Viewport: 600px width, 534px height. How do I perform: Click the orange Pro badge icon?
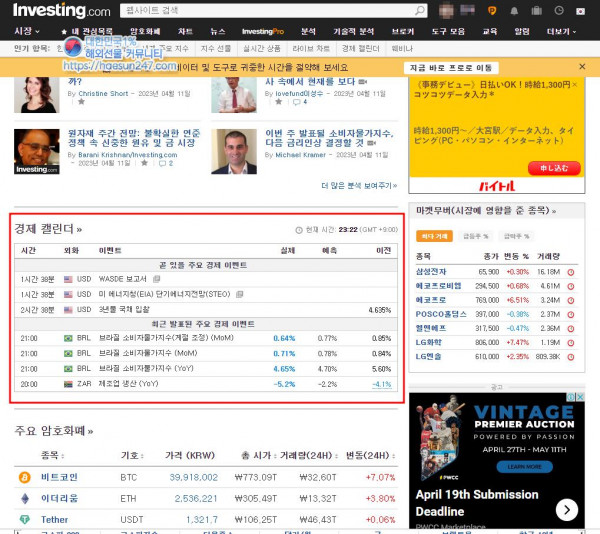coord(492,11)
